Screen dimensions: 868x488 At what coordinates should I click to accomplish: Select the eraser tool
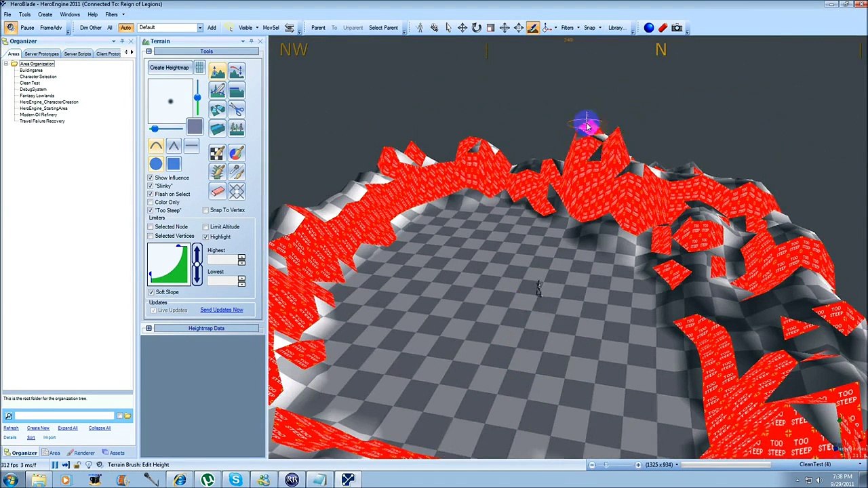coord(217,191)
